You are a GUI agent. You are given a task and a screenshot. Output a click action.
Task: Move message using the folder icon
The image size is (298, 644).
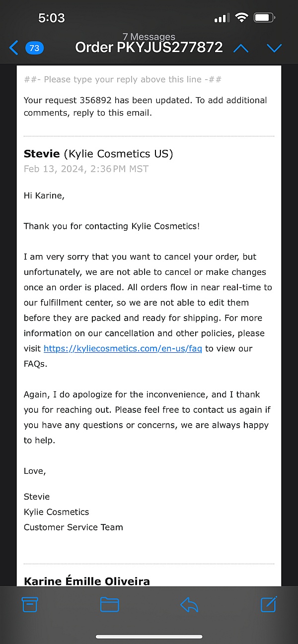pyautogui.click(x=109, y=604)
